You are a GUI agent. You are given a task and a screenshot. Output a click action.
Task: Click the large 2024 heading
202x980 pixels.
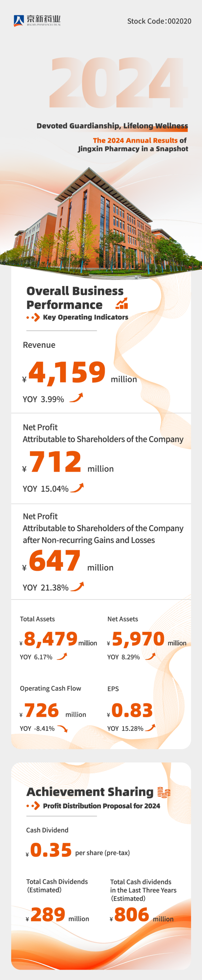[118, 83]
